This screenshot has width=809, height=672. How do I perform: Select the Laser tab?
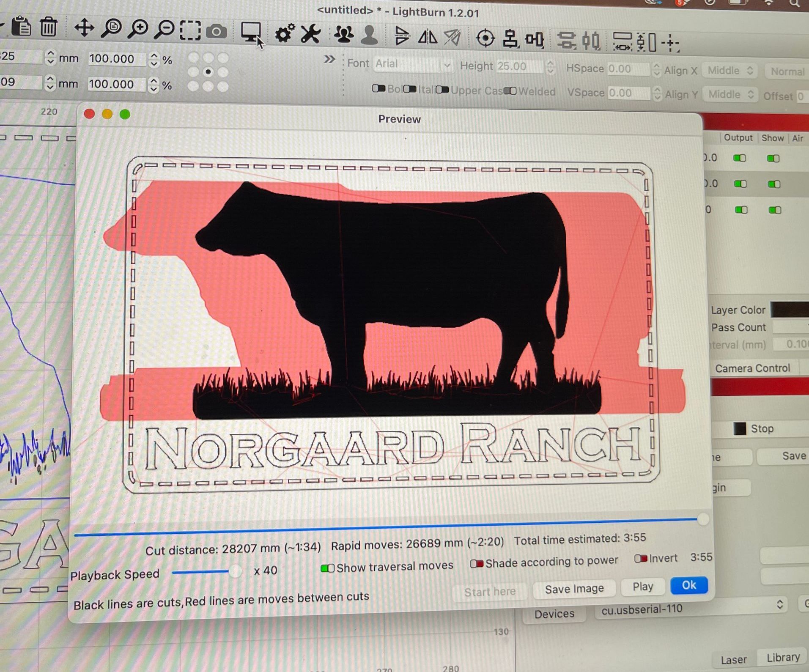pyautogui.click(x=734, y=659)
